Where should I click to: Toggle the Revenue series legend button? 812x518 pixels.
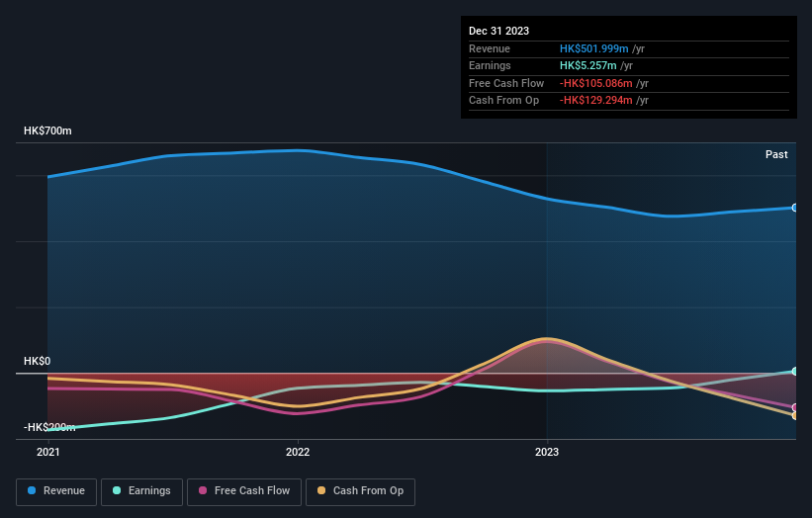point(56,491)
